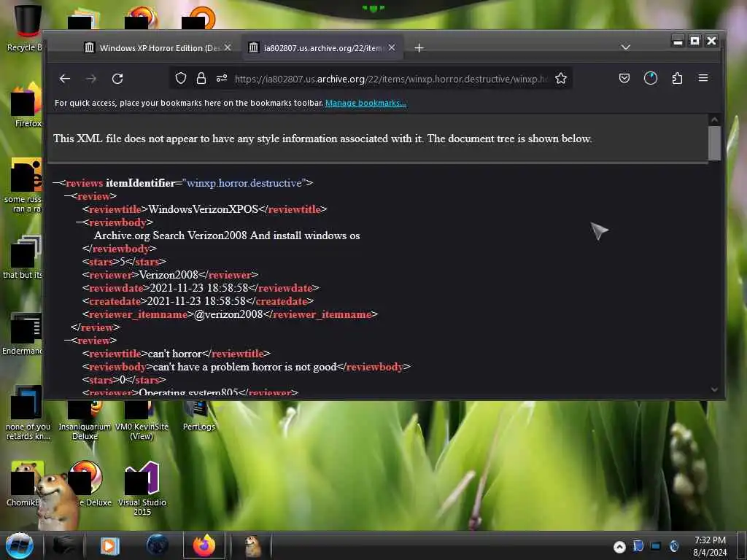Screen dimensions: 747x560
Task: Open the Insaniquarium Deluxe desktop icon
Action: [x=85, y=421]
